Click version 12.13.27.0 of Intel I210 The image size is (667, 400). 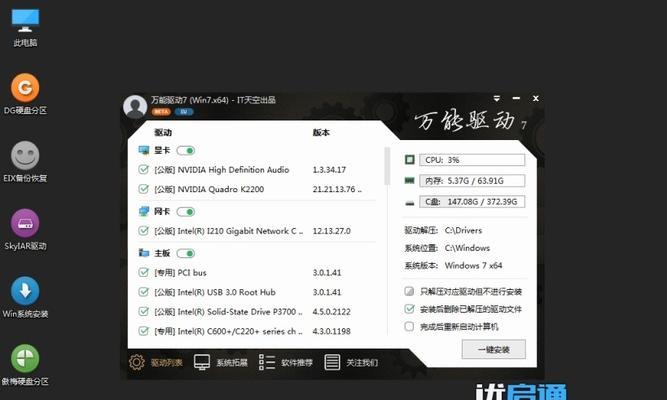332,231
